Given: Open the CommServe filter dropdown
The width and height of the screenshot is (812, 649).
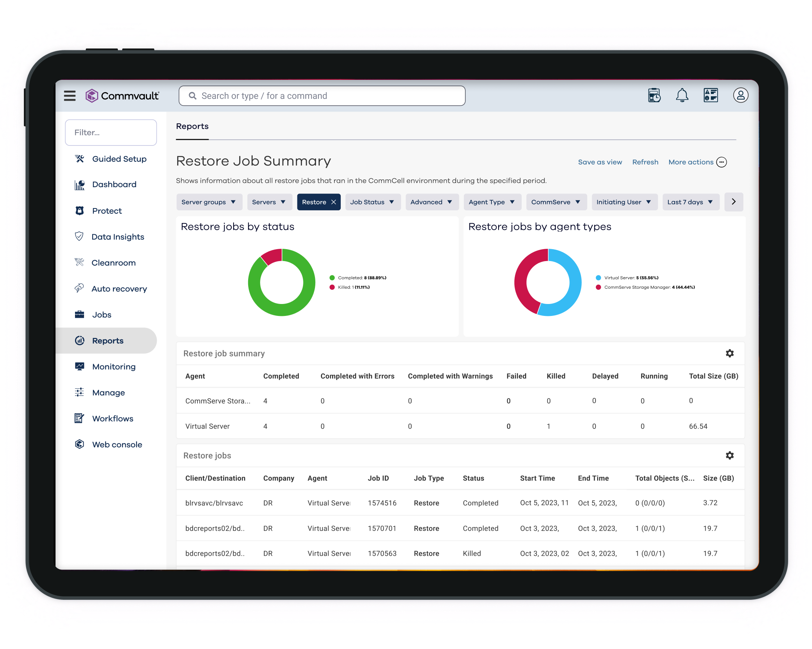Looking at the screenshot, I should [556, 202].
